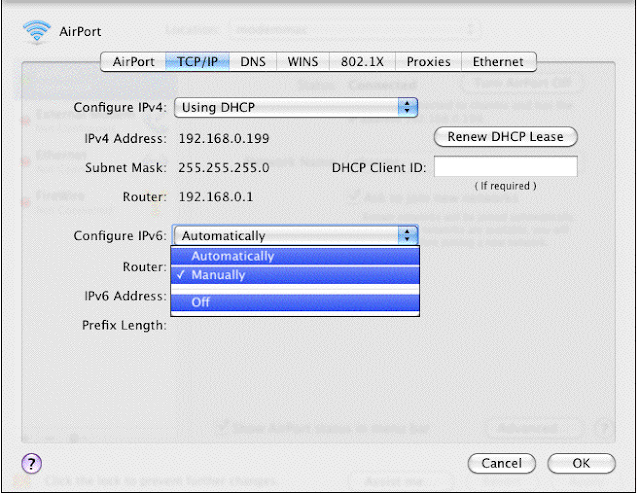Viewport: 640px width, 494px height.
Task: Click the IPv6 Address label
Action: [x=125, y=296]
